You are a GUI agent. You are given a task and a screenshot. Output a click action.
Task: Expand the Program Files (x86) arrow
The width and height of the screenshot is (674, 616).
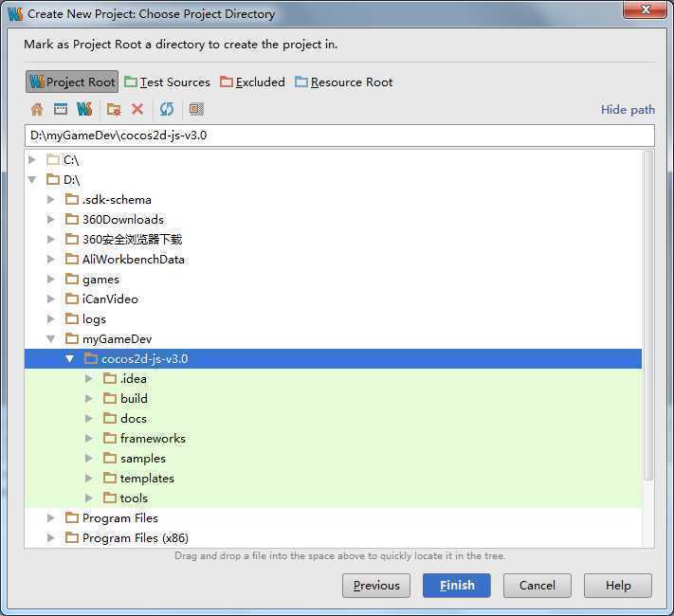pyautogui.click(x=51, y=537)
